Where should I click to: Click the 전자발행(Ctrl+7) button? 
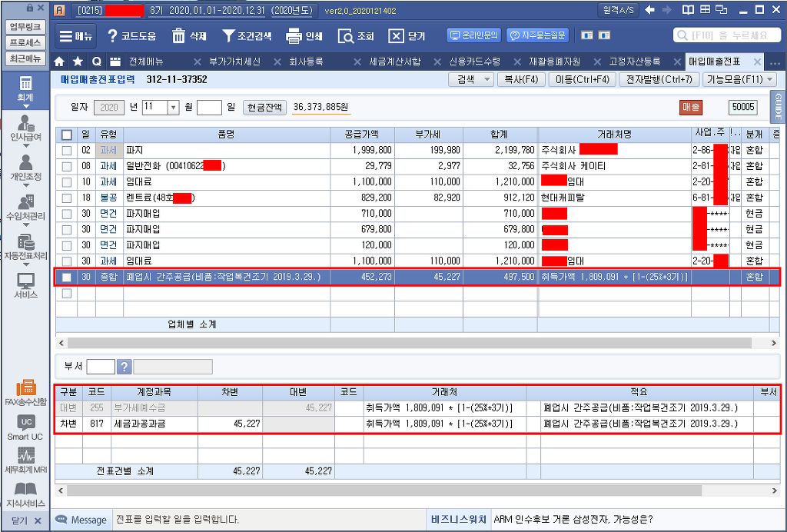coord(659,79)
